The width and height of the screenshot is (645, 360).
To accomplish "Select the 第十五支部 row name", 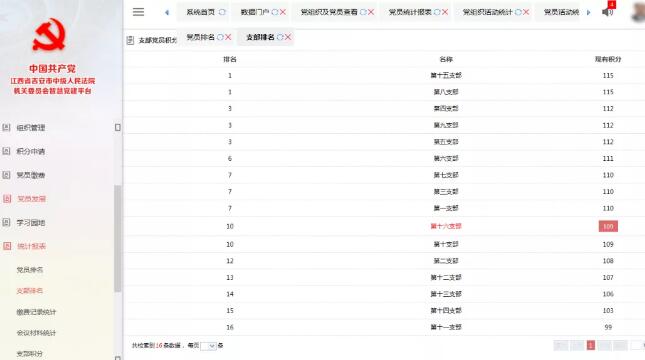I will tap(446, 75).
